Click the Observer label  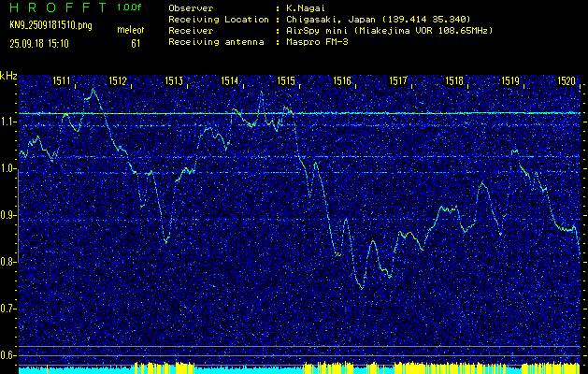pyautogui.click(x=191, y=8)
